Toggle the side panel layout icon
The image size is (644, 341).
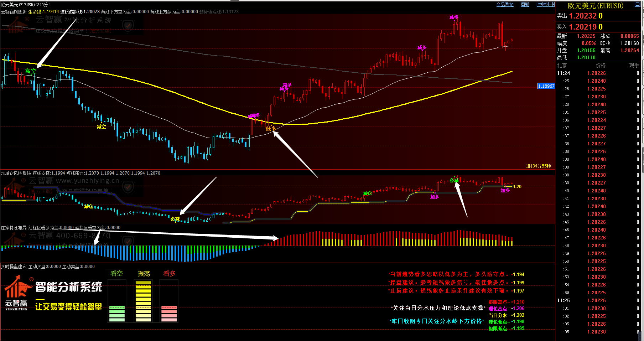[551, 5]
